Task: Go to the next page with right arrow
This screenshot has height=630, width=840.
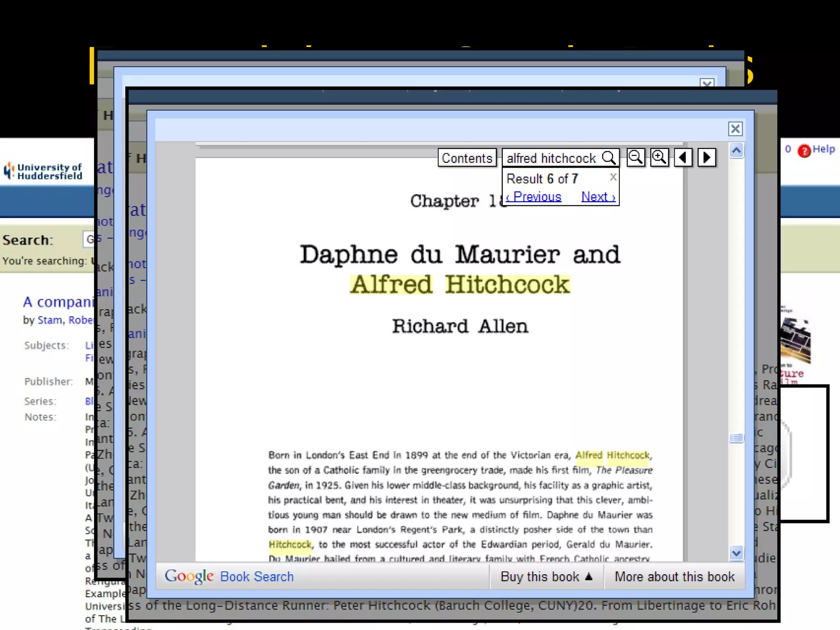Action: tap(707, 157)
